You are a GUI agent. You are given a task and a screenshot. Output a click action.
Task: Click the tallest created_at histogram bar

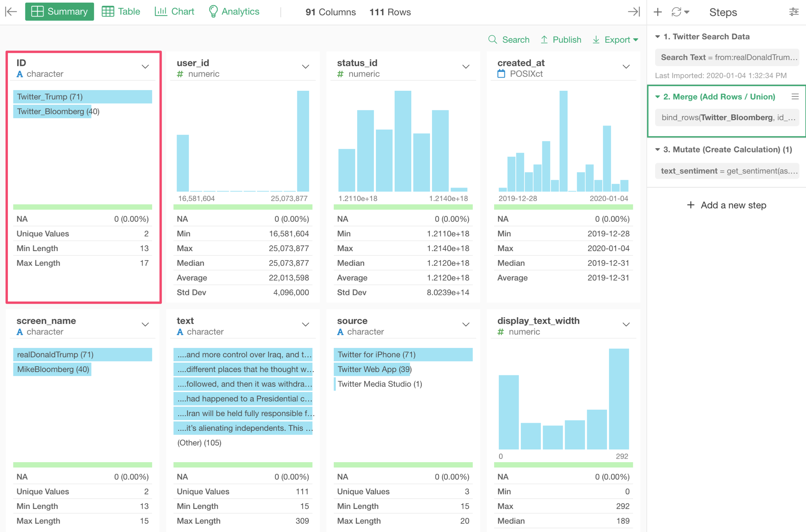pos(564,141)
